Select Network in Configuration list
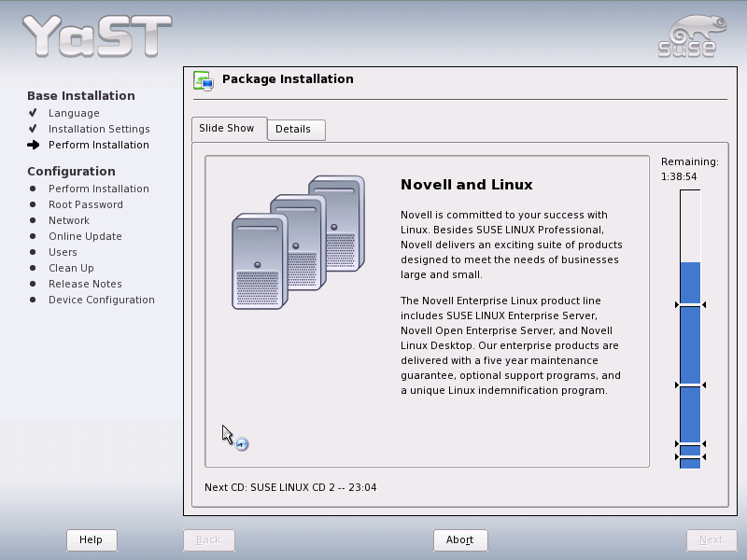This screenshot has height=560, width=747. [x=69, y=220]
